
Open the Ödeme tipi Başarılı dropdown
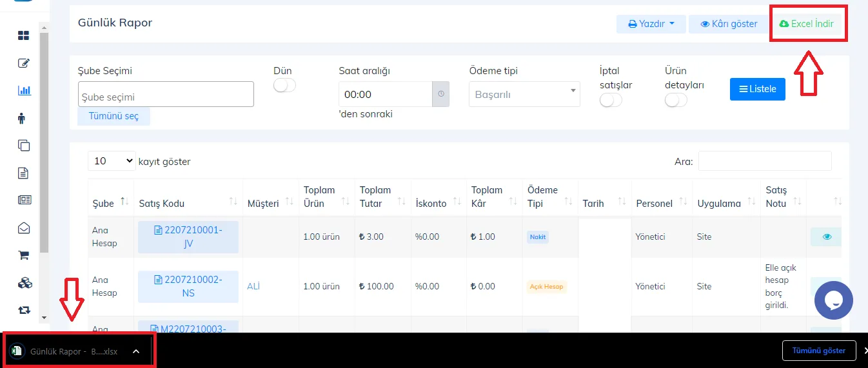524,94
